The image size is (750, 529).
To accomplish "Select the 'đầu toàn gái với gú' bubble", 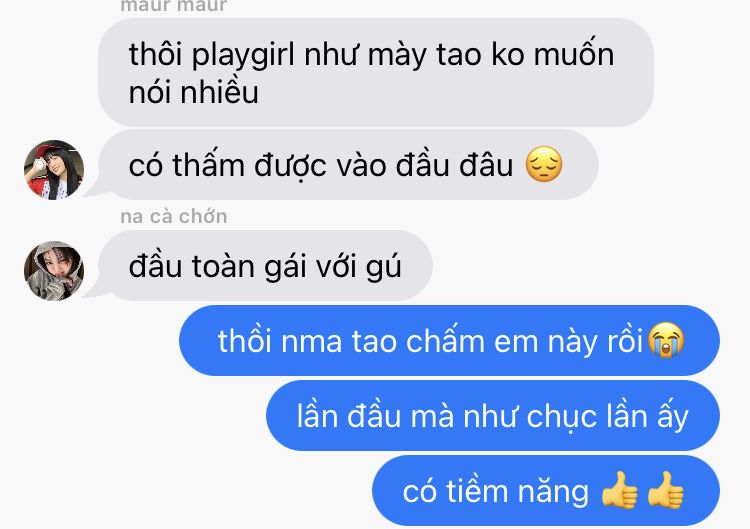I will click(x=265, y=265).
